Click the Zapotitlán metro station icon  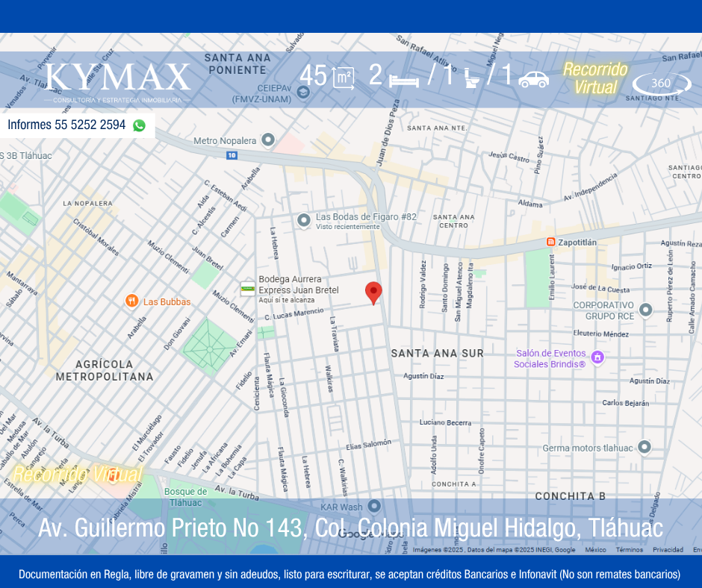[550, 242]
